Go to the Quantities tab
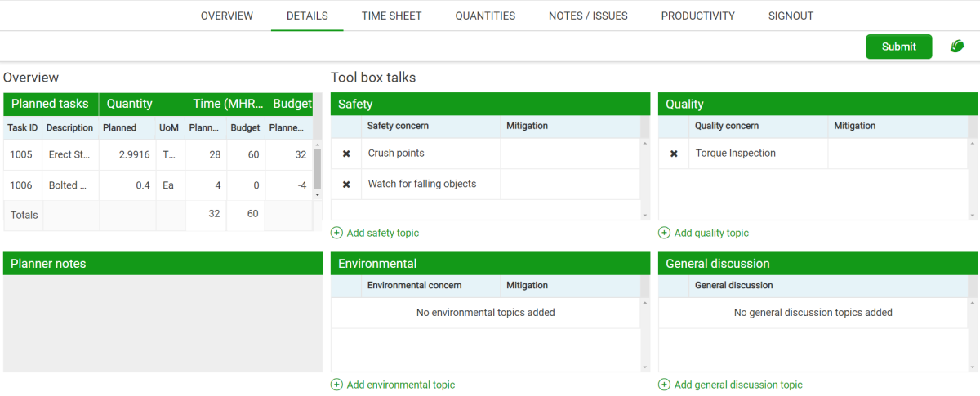Screen dimensions: 980x396 [485, 16]
